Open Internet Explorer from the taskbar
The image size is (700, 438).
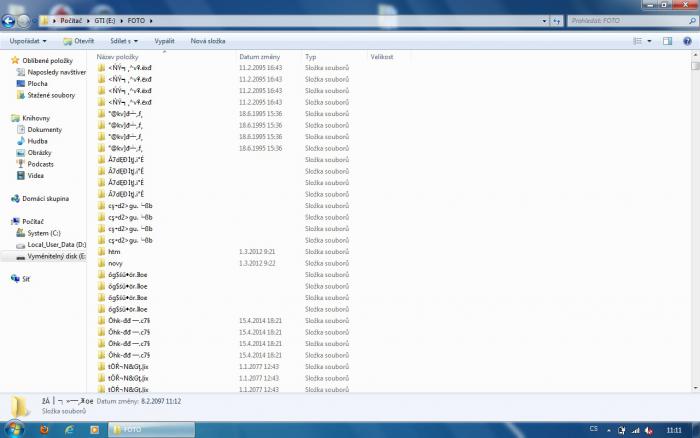(69, 429)
